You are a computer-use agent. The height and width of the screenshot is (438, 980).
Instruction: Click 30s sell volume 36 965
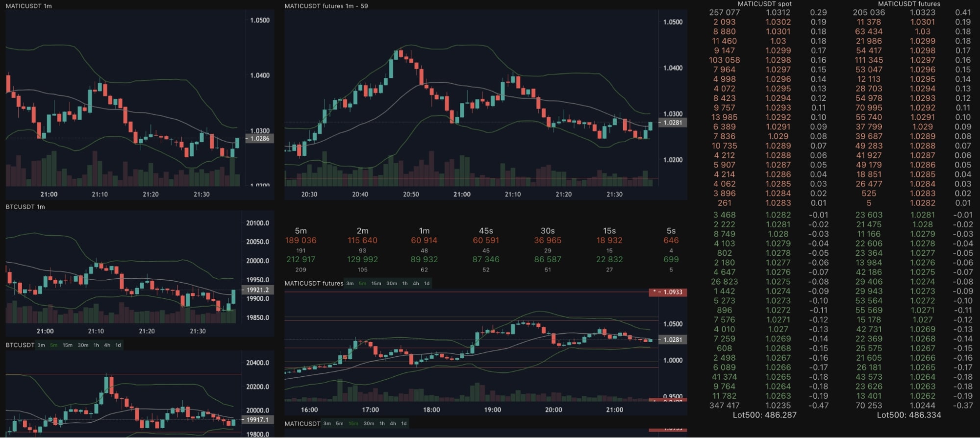coord(548,241)
